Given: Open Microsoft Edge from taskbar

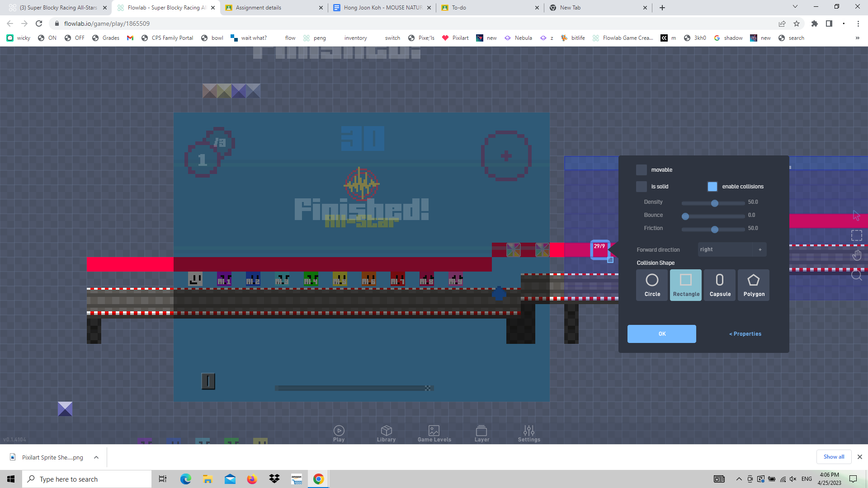Looking at the screenshot, I should (x=185, y=479).
